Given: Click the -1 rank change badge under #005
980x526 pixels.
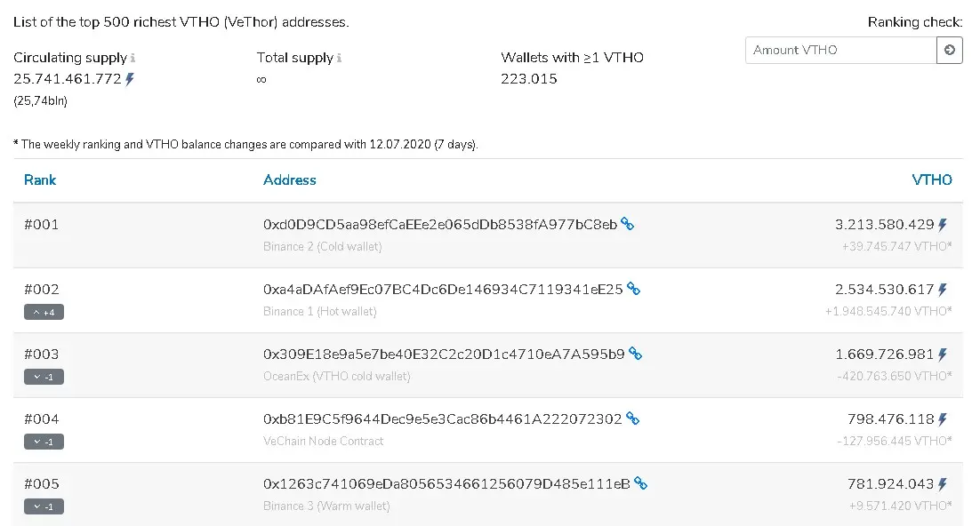Looking at the screenshot, I should (44, 506).
